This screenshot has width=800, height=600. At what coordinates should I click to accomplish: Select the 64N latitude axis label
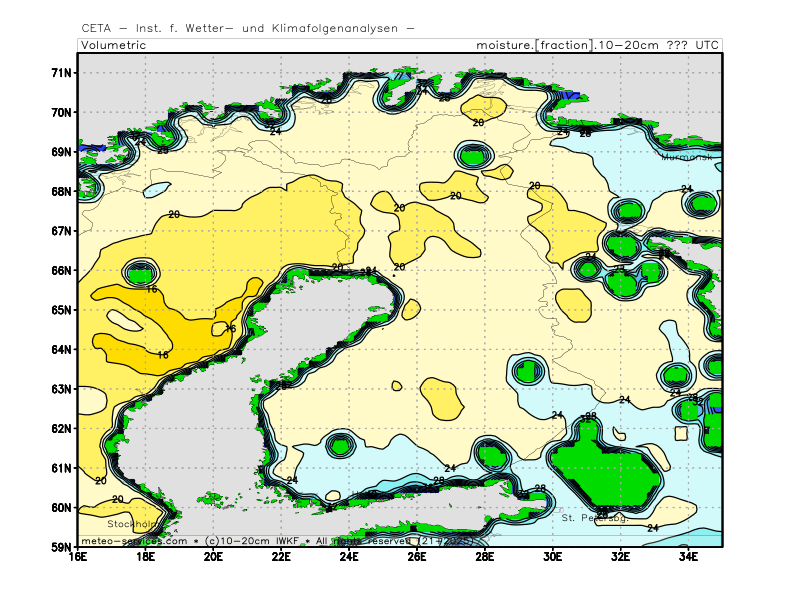61,349
